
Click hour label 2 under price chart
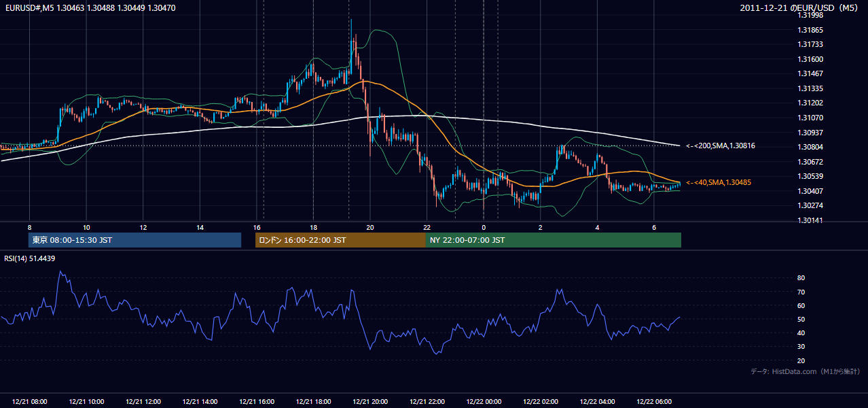(x=541, y=227)
